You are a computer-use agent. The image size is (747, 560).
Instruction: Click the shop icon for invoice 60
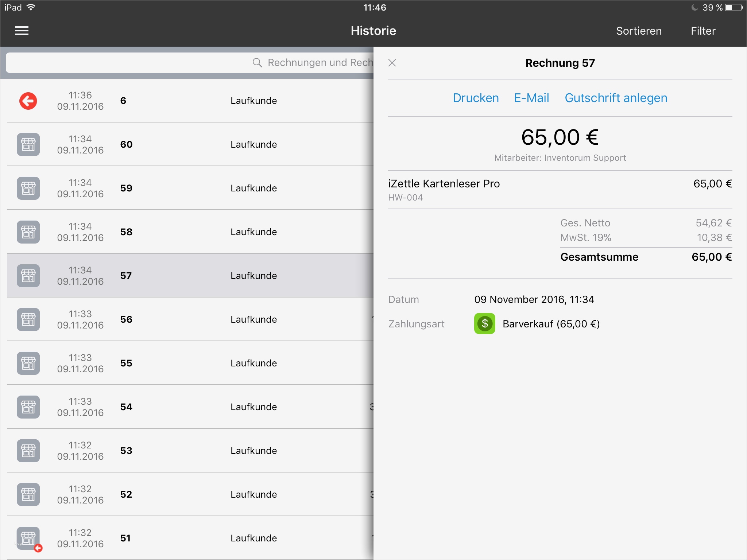click(x=28, y=144)
